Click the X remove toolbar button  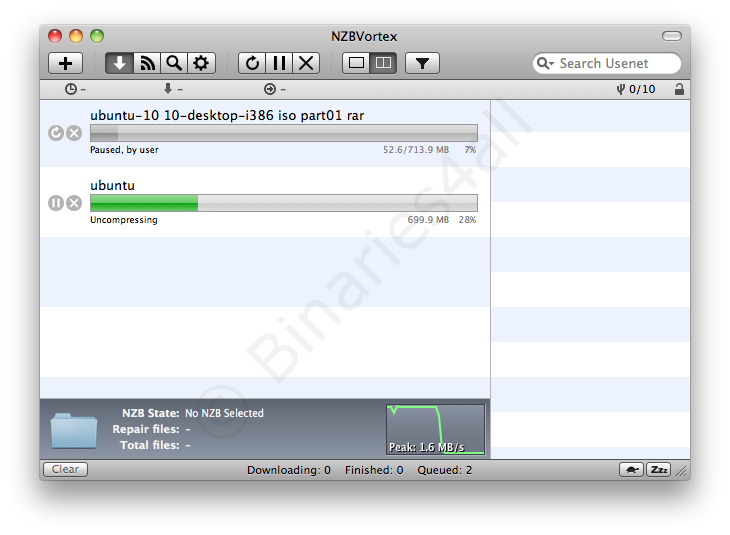click(x=306, y=63)
